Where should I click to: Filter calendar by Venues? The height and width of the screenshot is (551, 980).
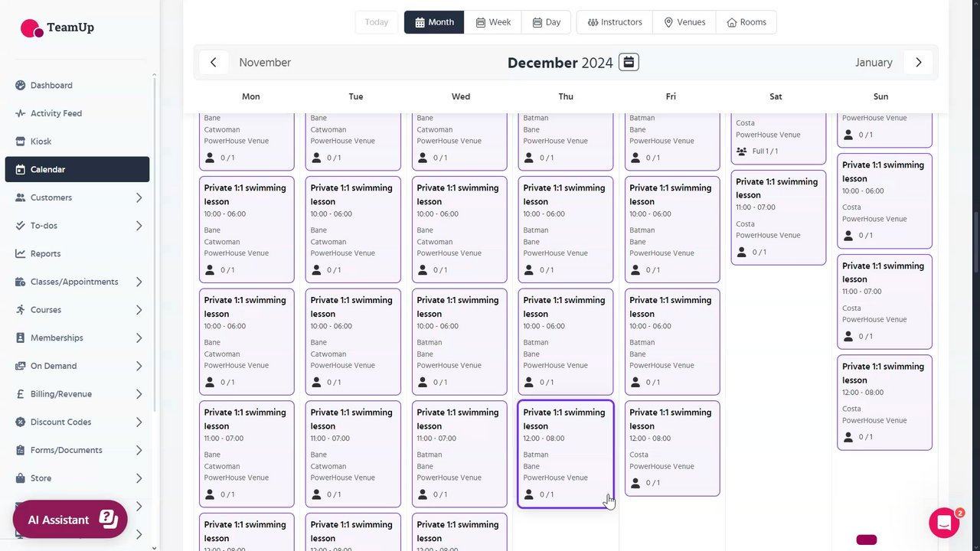pos(684,22)
